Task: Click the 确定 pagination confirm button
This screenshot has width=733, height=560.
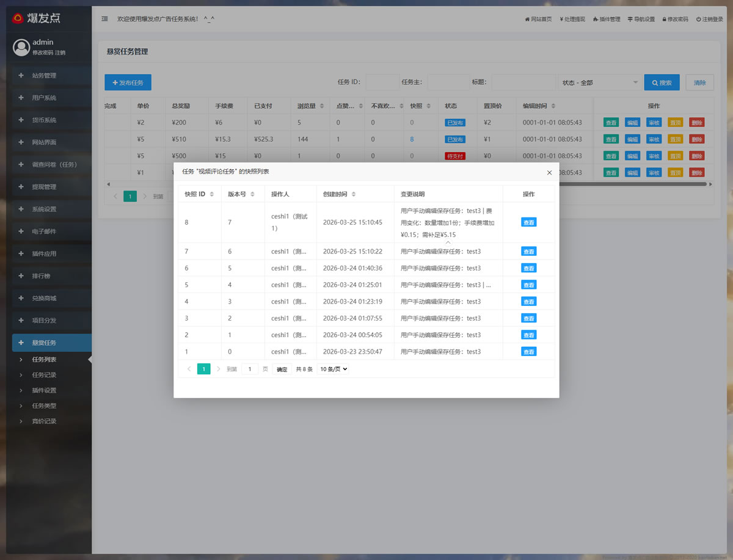Action: pyautogui.click(x=282, y=369)
